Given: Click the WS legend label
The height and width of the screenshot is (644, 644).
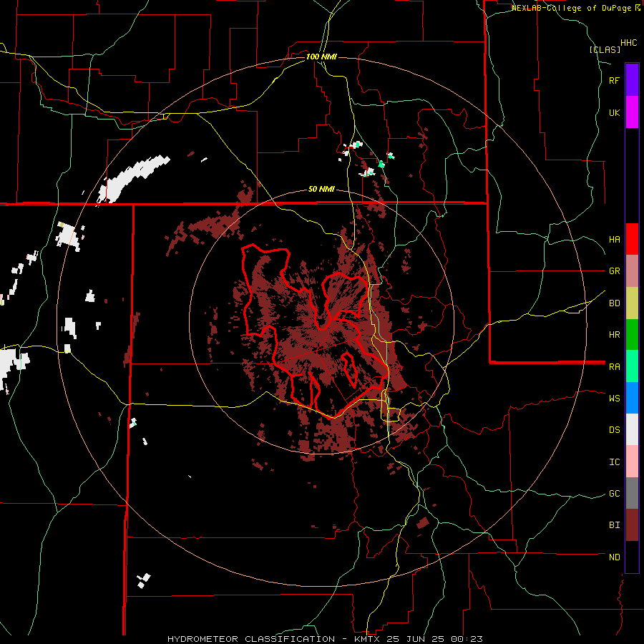Looking at the screenshot, I should (615, 399).
